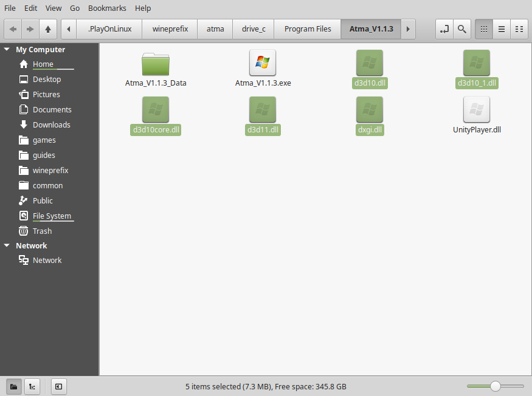Jump to the drive_c path segment
532x396 pixels.
tap(254, 29)
